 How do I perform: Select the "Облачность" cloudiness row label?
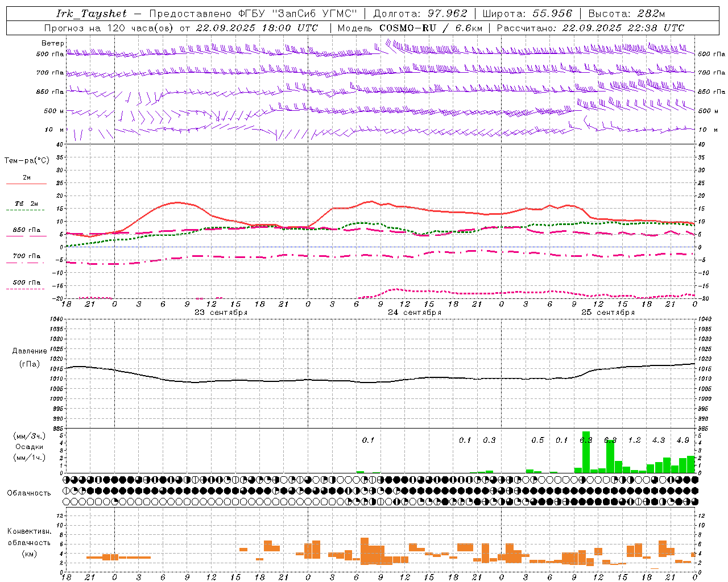[x=29, y=493]
